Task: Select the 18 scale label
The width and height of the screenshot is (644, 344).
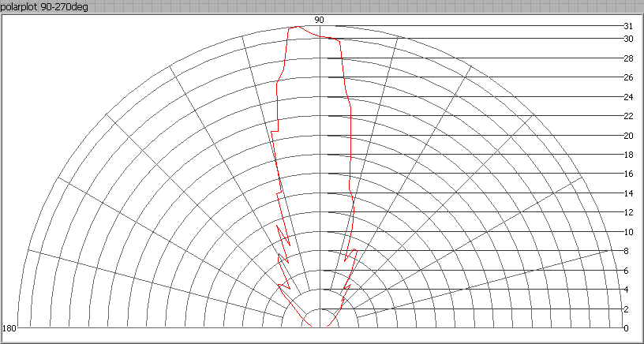Action: [x=628, y=155]
